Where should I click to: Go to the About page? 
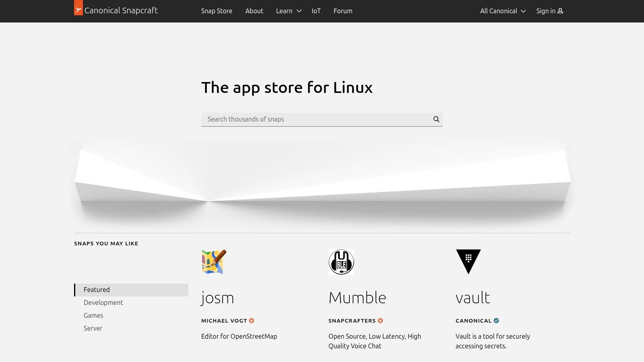point(254,11)
